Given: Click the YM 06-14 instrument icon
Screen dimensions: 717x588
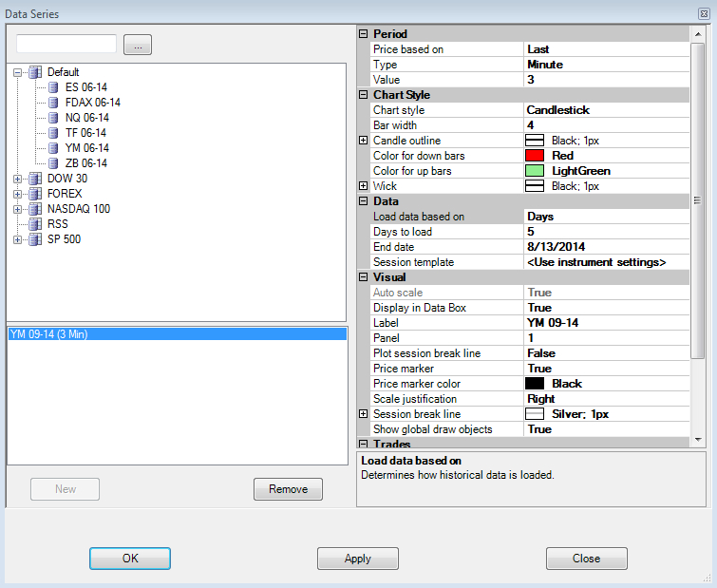Looking at the screenshot, I should click(53, 148).
